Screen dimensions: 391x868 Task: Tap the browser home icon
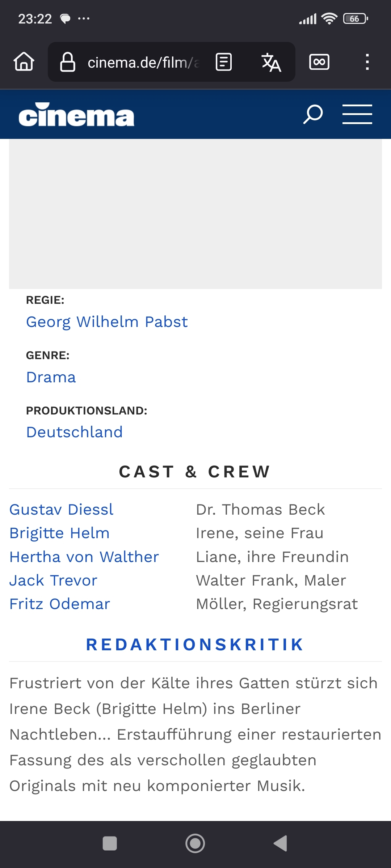tap(24, 61)
